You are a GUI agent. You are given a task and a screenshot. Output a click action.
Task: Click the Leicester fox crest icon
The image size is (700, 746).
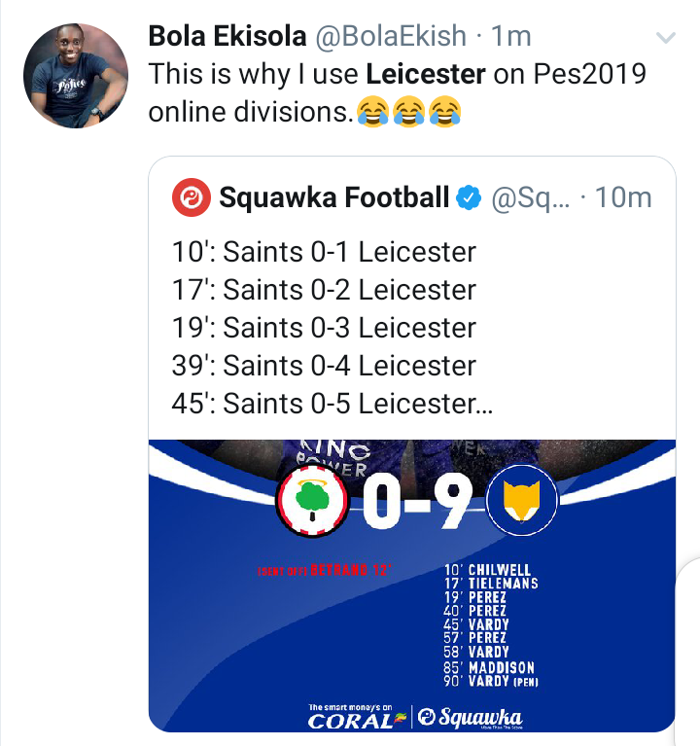(521, 503)
